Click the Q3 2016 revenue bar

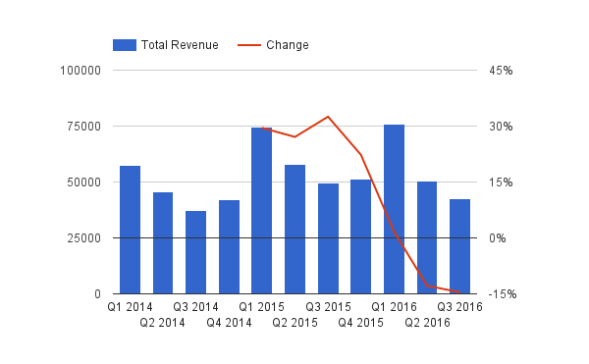tap(459, 246)
